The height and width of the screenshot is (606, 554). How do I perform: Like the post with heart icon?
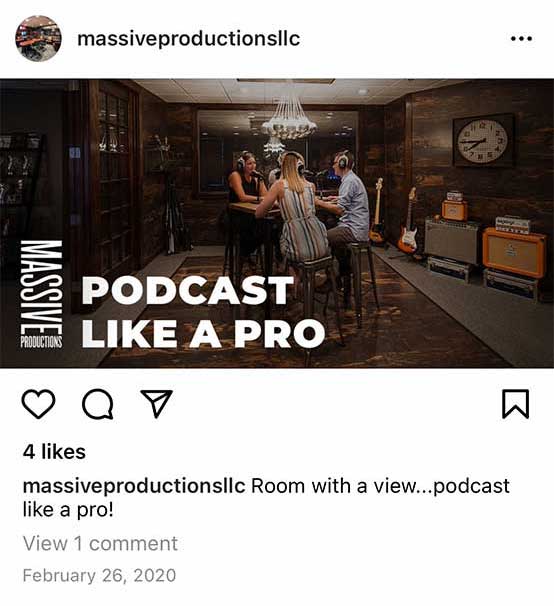pos(38,404)
